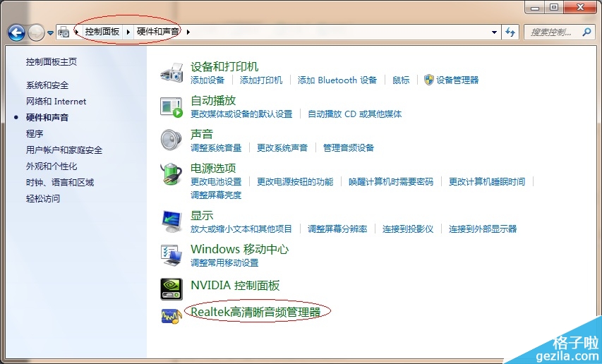
Task: Click the refresh button beside address bar
Action: (511, 32)
